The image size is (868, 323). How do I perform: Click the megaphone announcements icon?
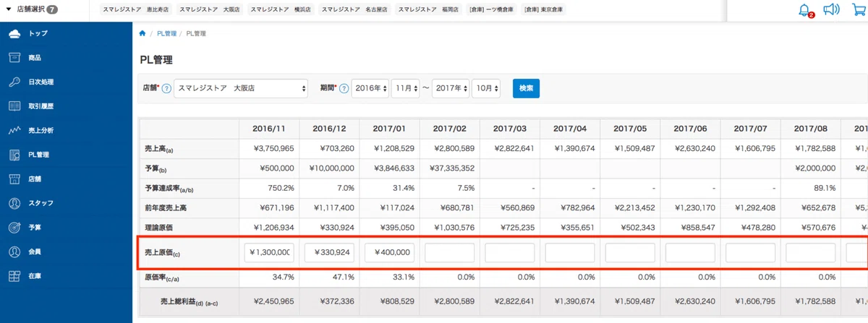click(831, 9)
